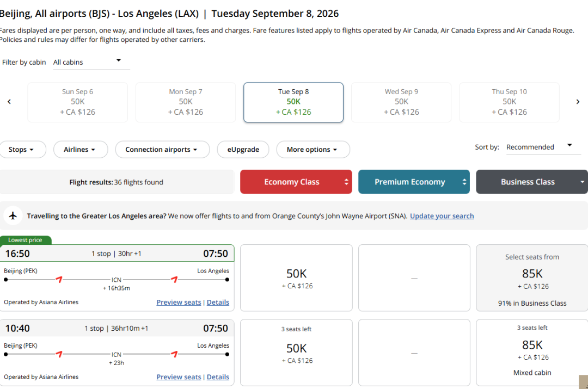Choose 85K Mixed cabin business fare
588x389 pixels.
(532, 353)
